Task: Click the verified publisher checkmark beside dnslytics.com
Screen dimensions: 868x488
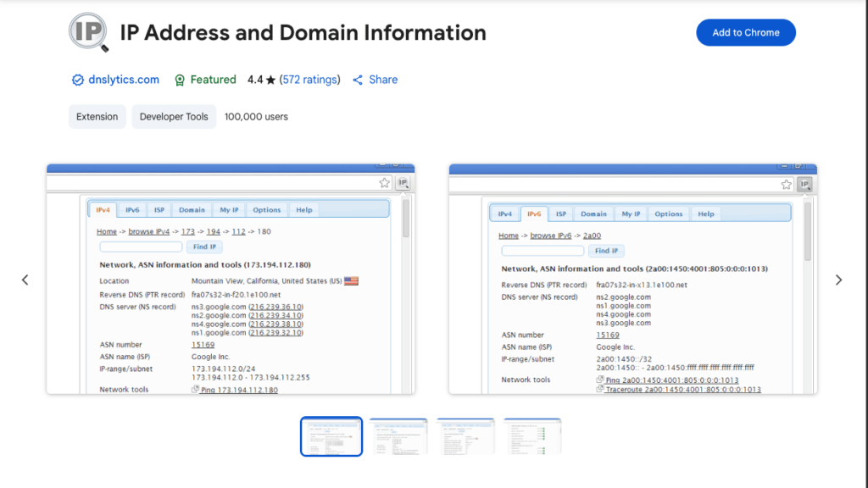Action: point(77,80)
